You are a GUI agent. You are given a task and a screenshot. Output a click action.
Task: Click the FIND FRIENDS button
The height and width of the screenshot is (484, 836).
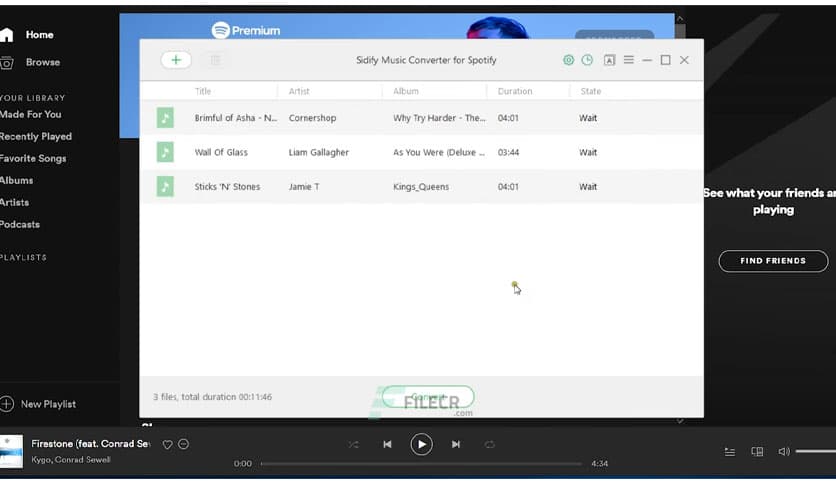tap(773, 261)
